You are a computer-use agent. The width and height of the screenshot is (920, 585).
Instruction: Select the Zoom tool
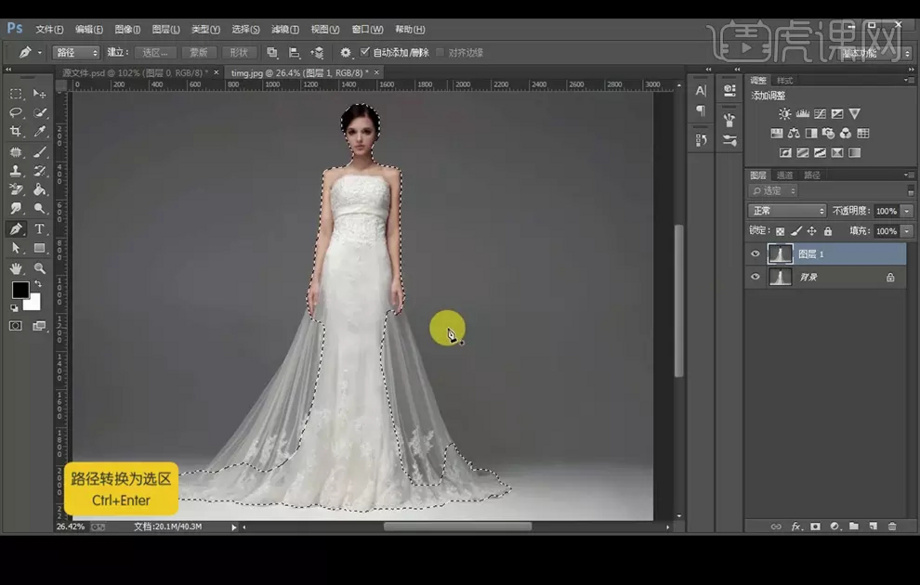click(39, 268)
